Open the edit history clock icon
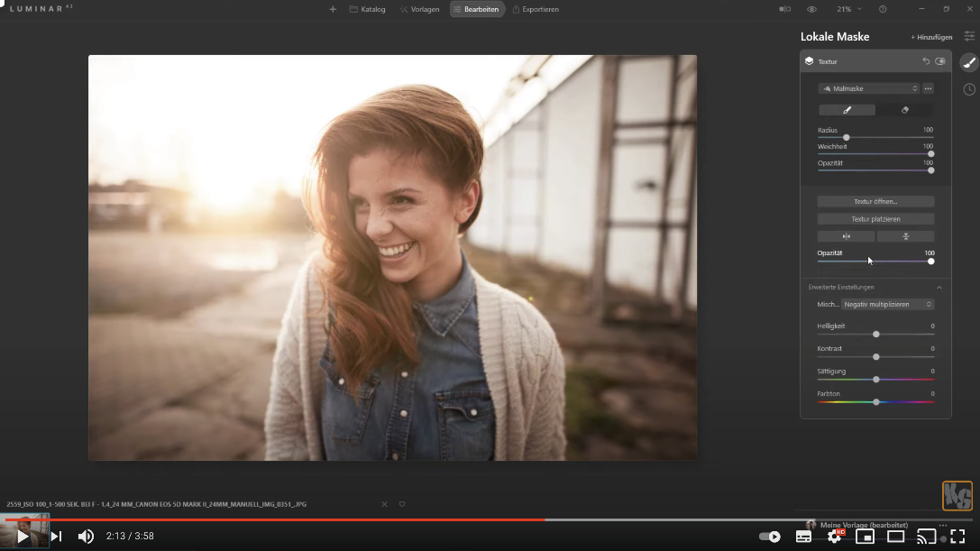The height and width of the screenshot is (551, 980). point(969,89)
